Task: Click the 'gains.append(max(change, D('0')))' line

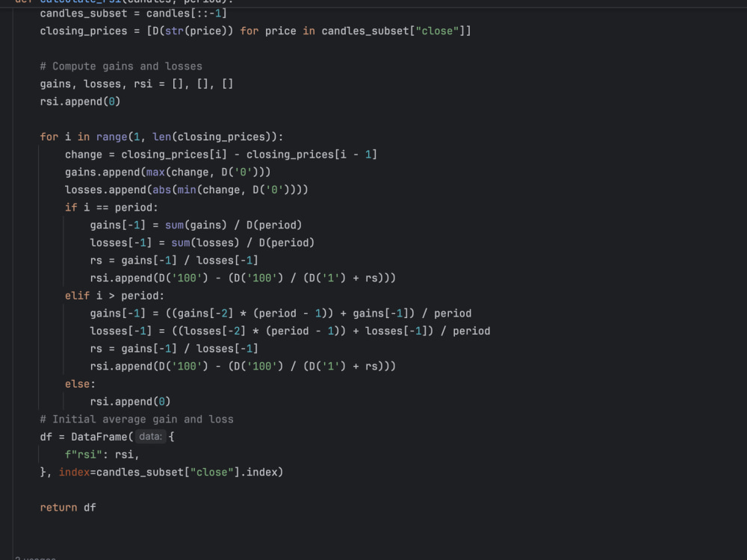Action: [x=167, y=172]
